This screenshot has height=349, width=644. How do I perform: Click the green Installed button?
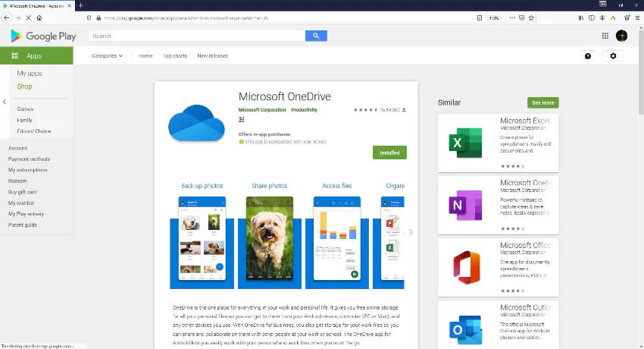pos(389,152)
